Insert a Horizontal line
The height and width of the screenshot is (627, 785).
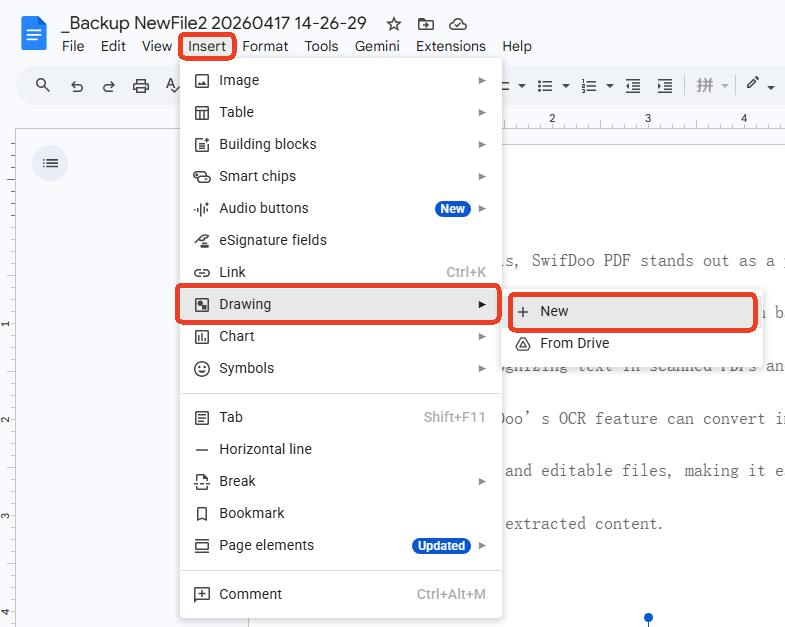pos(340,449)
